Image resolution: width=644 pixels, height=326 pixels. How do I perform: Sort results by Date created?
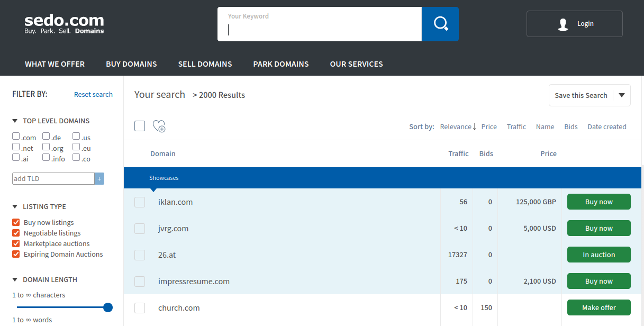[607, 126]
